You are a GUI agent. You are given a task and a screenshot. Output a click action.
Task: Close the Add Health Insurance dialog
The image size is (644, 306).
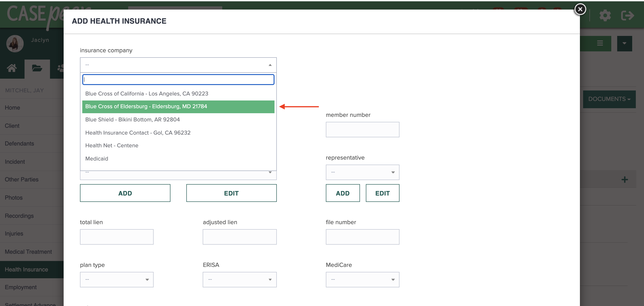(580, 9)
